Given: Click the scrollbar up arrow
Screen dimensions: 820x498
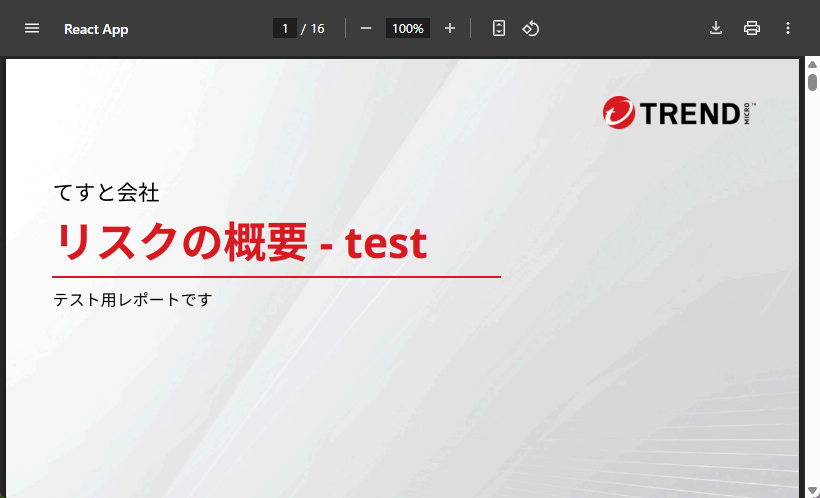Looking at the screenshot, I should (x=812, y=65).
